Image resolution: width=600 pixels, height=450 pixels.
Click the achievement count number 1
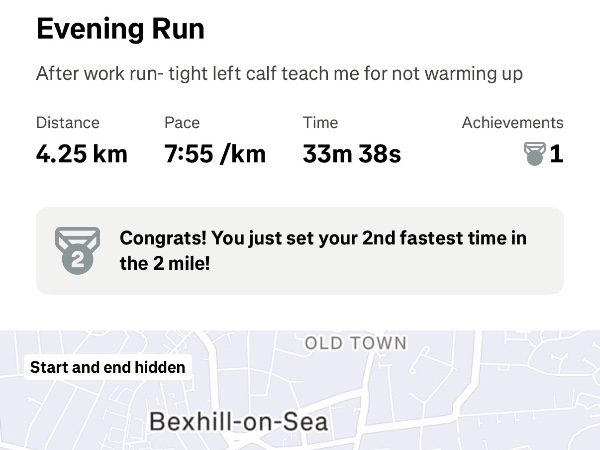(x=557, y=155)
